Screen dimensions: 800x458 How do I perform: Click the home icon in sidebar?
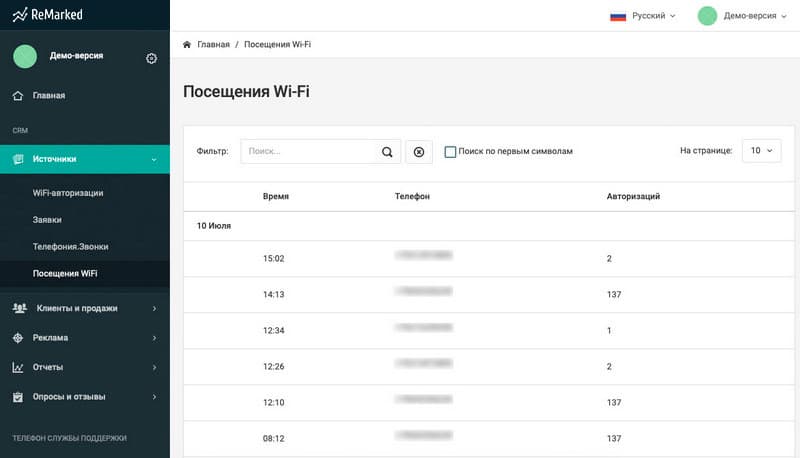click(18, 95)
